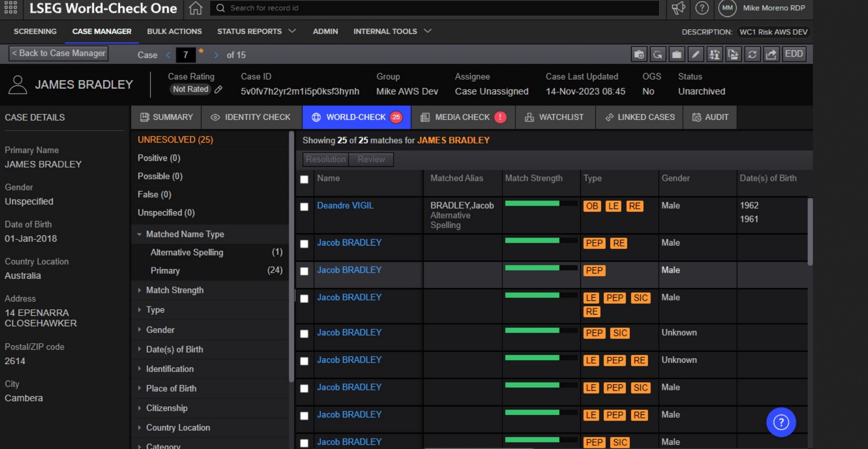This screenshot has height=449, width=868.
Task: Click the person icon beside JAMES BRADLEY
Action: tap(17, 85)
